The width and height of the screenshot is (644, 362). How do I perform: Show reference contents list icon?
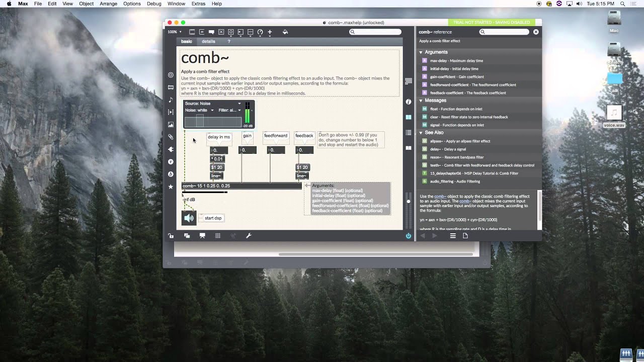point(453,235)
